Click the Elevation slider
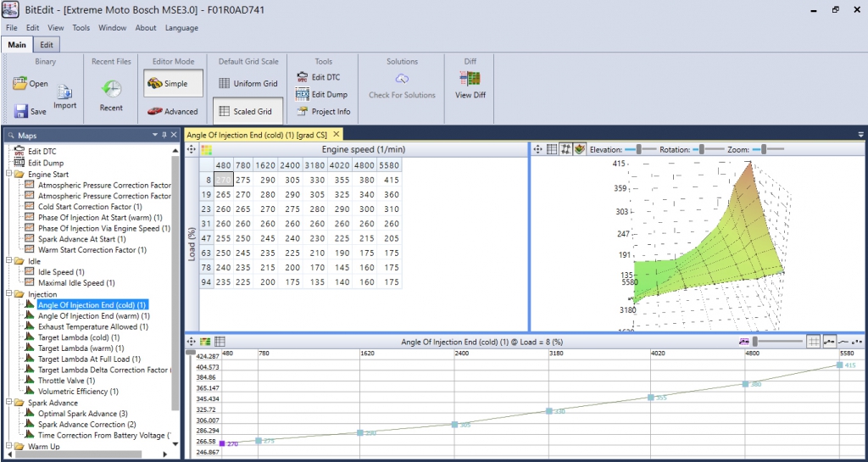The height and width of the screenshot is (462, 868). click(x=641, y=149)
